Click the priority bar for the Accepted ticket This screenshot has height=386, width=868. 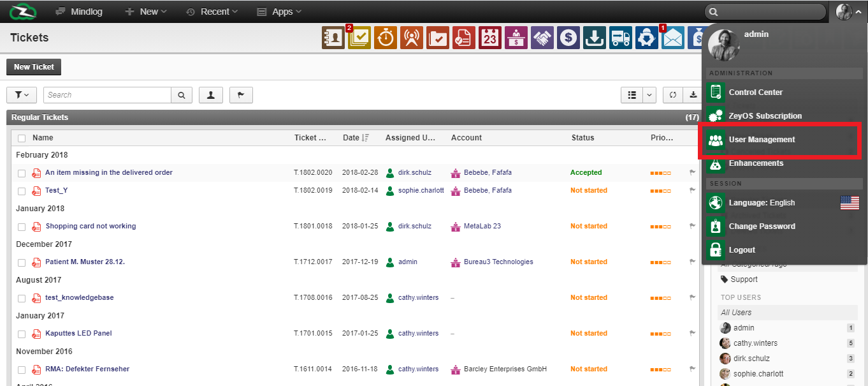coord(661,172)
